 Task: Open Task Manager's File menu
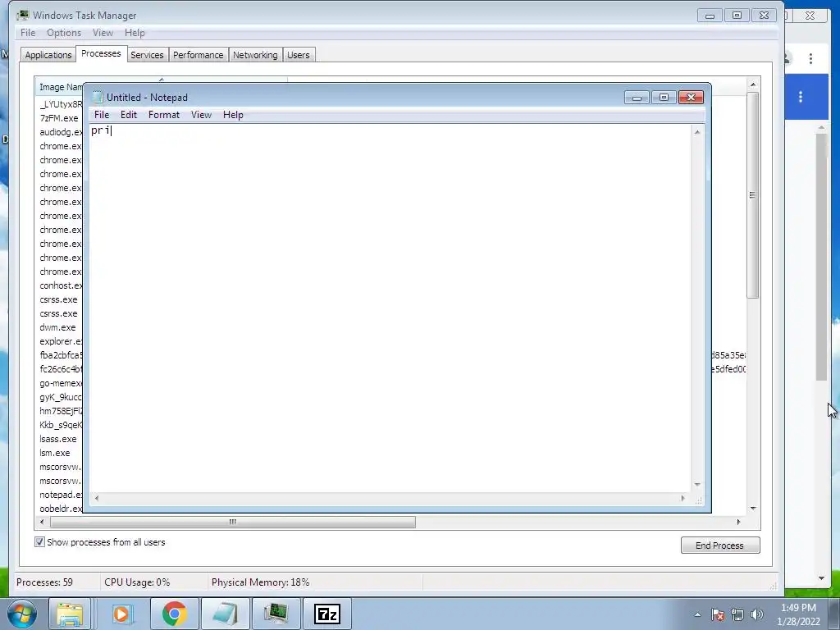click(x=28, y=33)
